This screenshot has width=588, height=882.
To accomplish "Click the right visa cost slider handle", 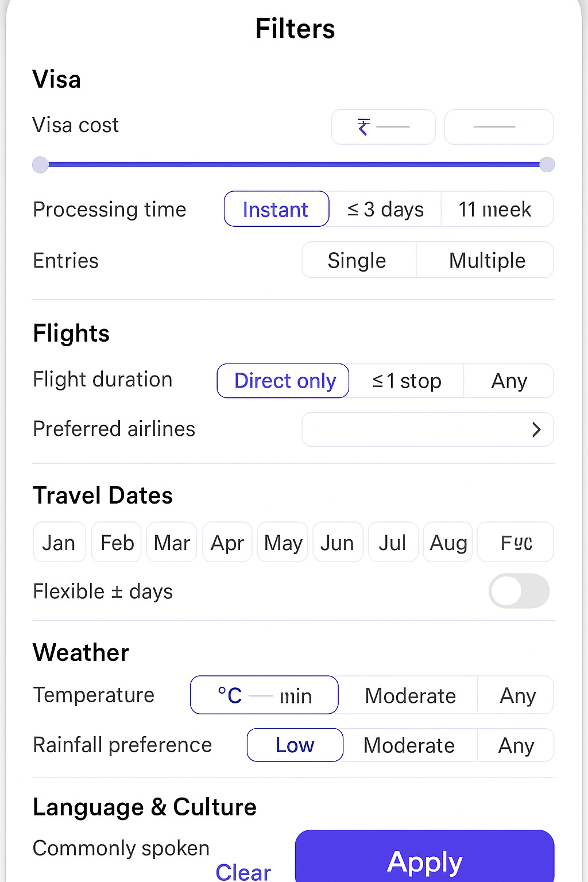I will 547,165.
